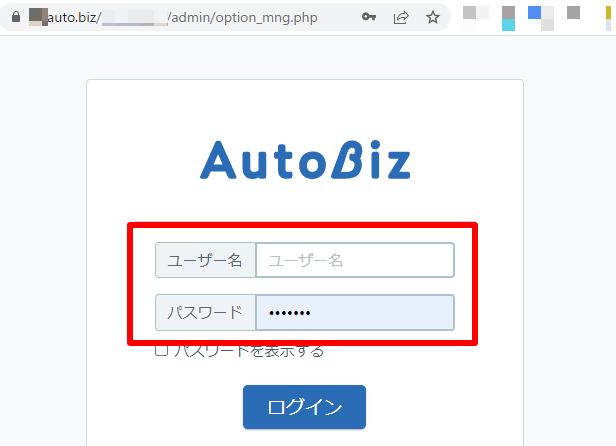616x446 pixels.
Task: Enable パスワードを表示する checkbox
Action: click(161, 350)
